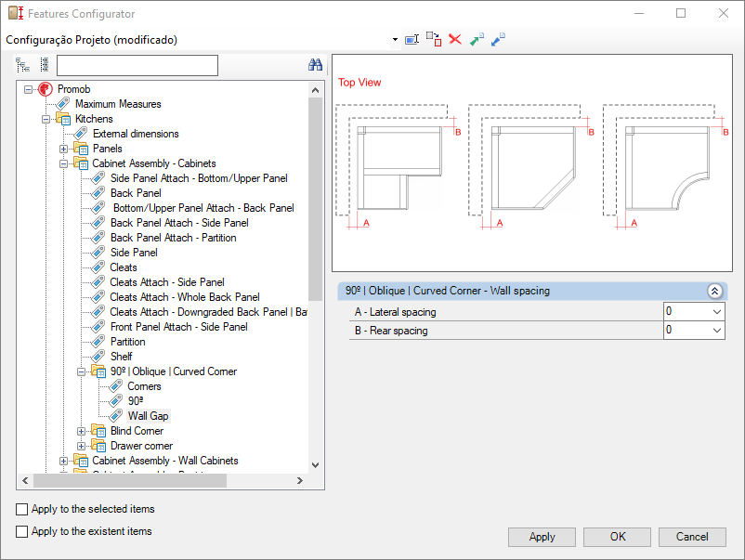The image size is (745, 560).
Task: Click the tree scroll down arrow
Action: click(x=315, y=465)
